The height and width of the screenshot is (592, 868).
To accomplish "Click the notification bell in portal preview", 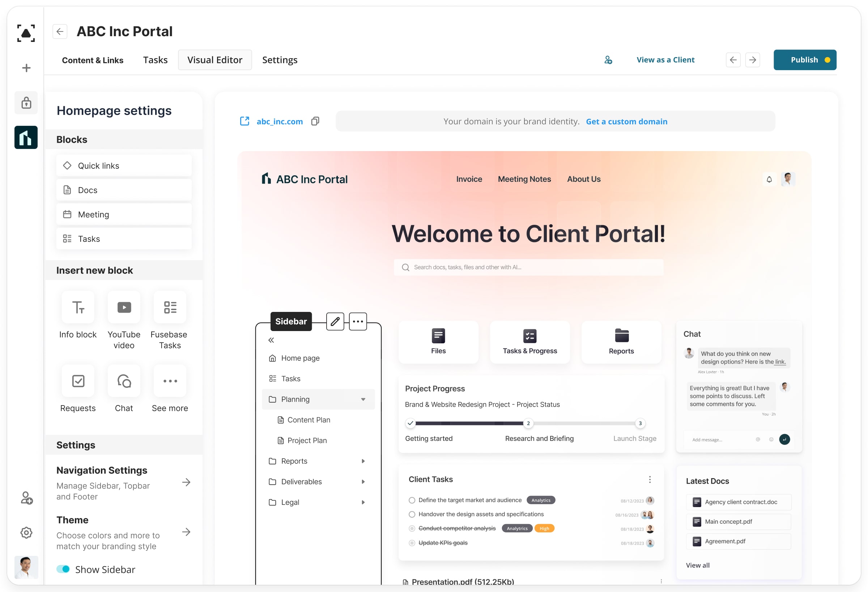I will point(769,179).
